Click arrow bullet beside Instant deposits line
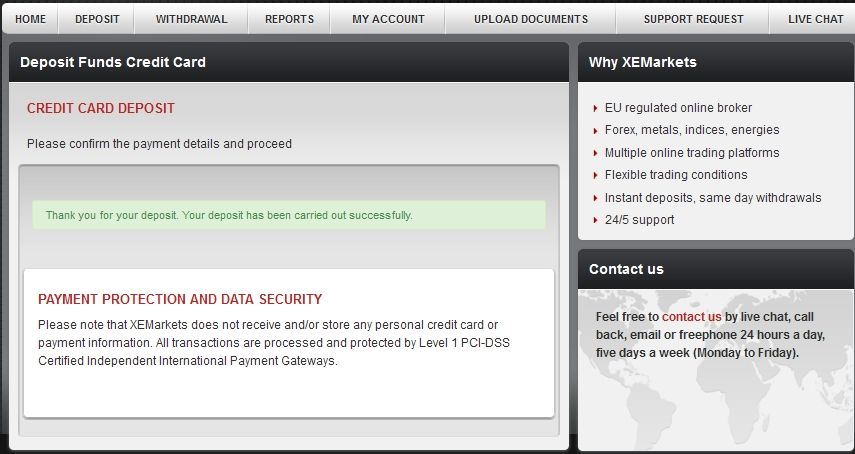The width and height of the screenshot is (855, 454). [x=595, y=198]
